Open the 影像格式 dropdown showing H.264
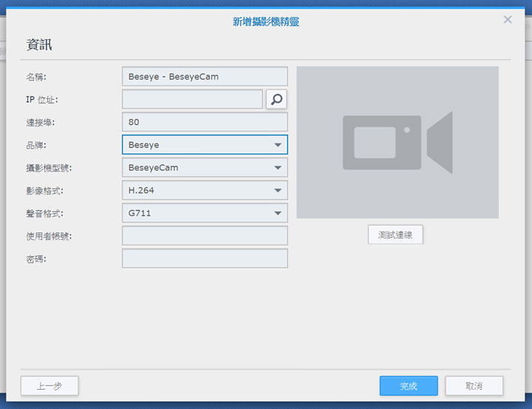This screenshot has width=532, height=409. [205, 190]
